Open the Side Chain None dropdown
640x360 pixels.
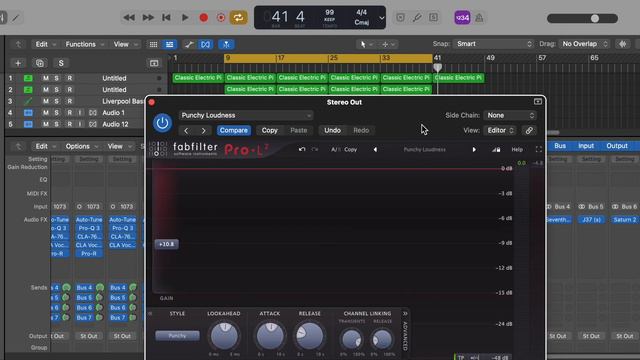[x=510, y=116]
